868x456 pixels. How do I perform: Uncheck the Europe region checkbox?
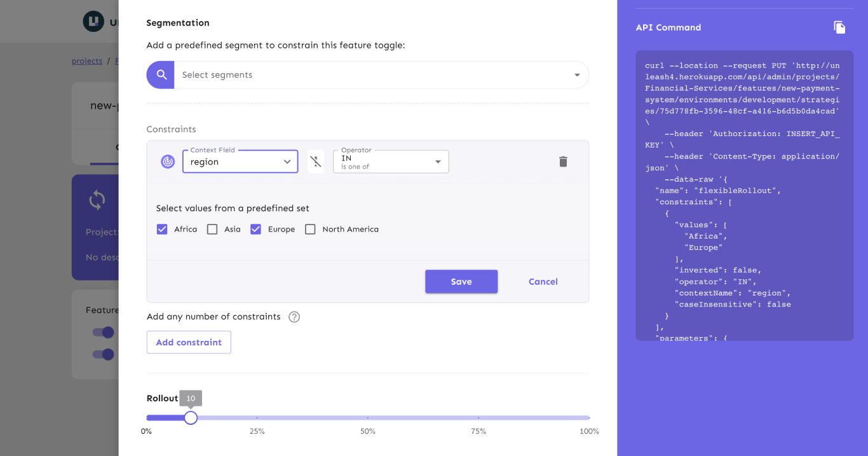tap(255, 229)
